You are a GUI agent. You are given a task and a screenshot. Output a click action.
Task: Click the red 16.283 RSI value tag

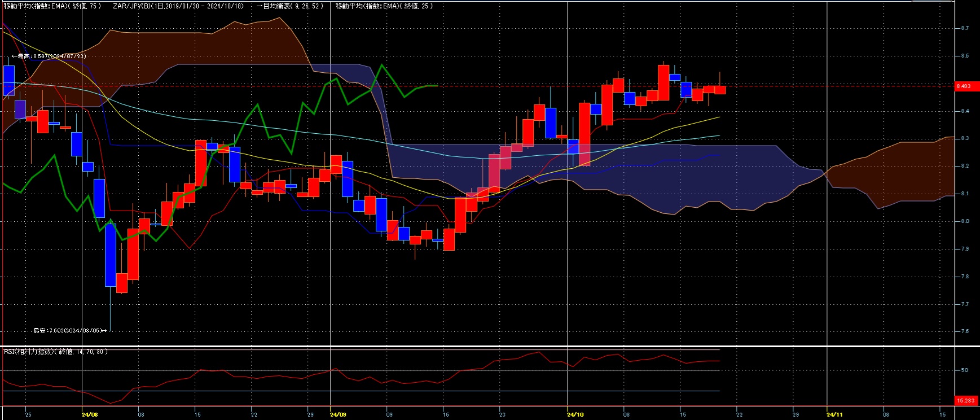[966, 400]
